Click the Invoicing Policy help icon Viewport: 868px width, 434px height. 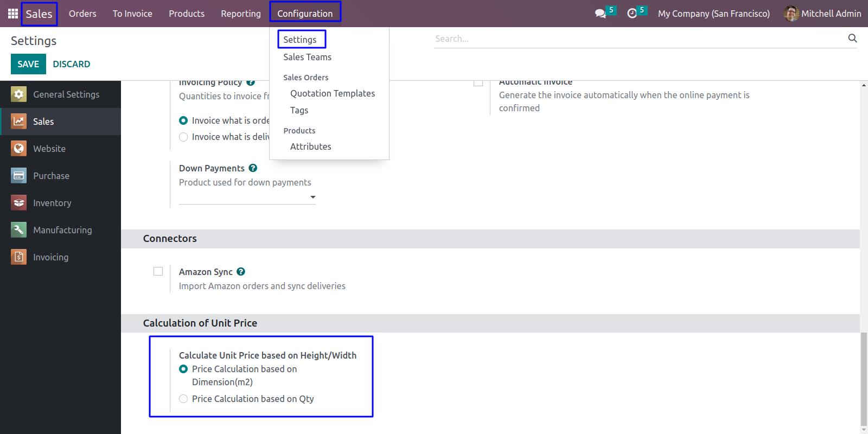tap(251, 82)
